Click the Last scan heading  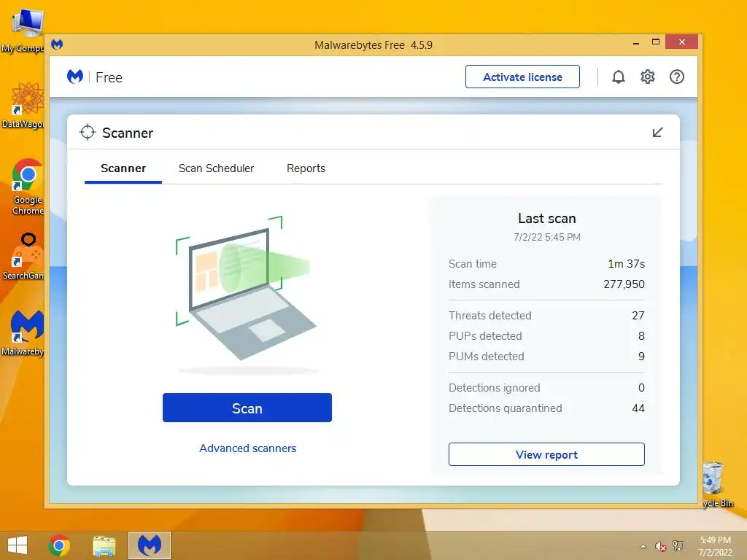(x=547, y=218)
